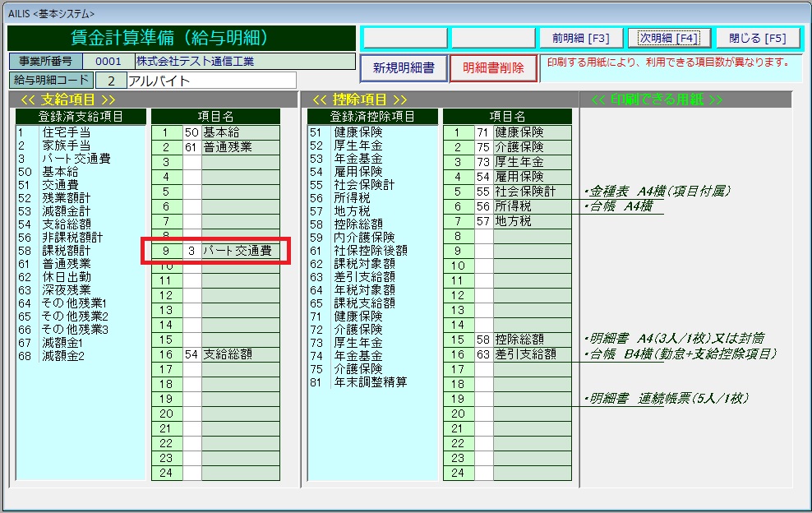The width and height of the screenshot is (812, 513).
Task: Click the 基本給 cell in payment row 1
Action: [240, 132]
